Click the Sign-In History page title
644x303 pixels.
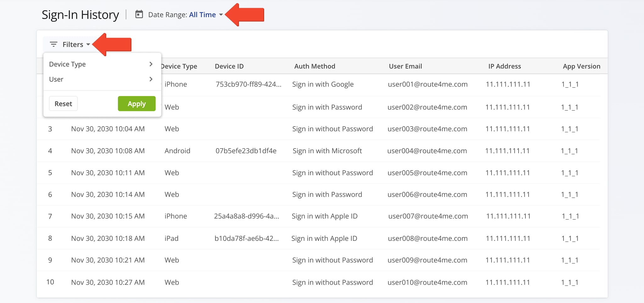80,14
